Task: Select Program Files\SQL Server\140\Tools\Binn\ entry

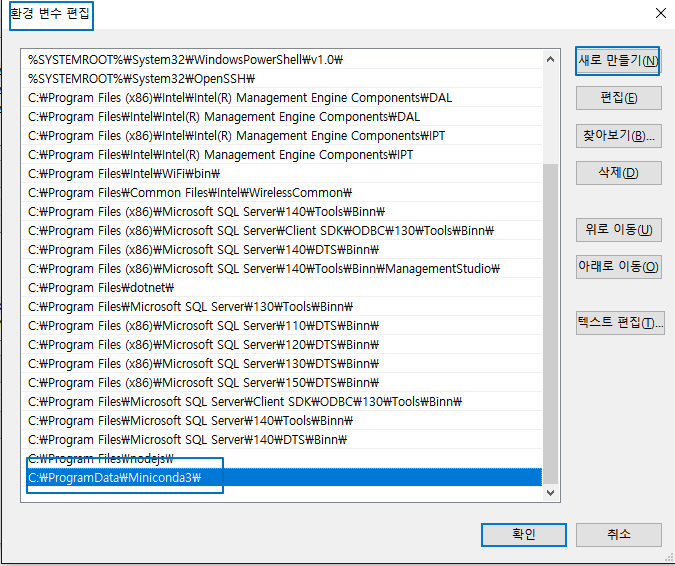Action: (x=282, y=421)
